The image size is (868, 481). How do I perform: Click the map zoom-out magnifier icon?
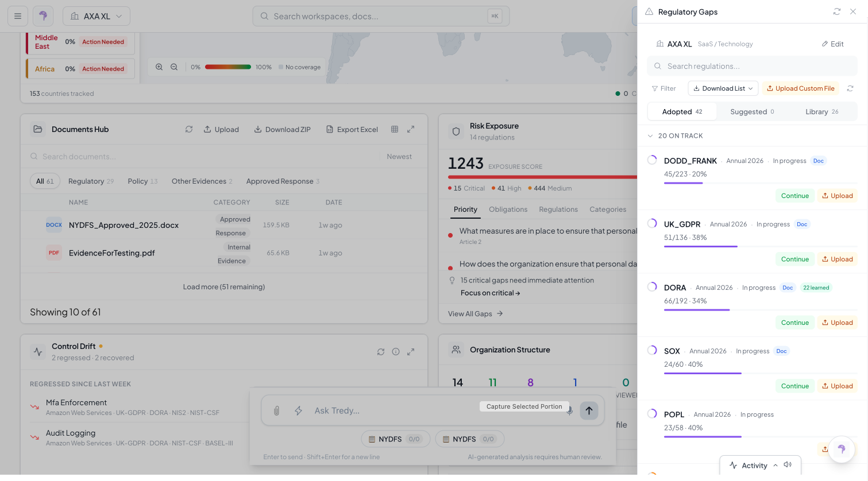point(174,67)
